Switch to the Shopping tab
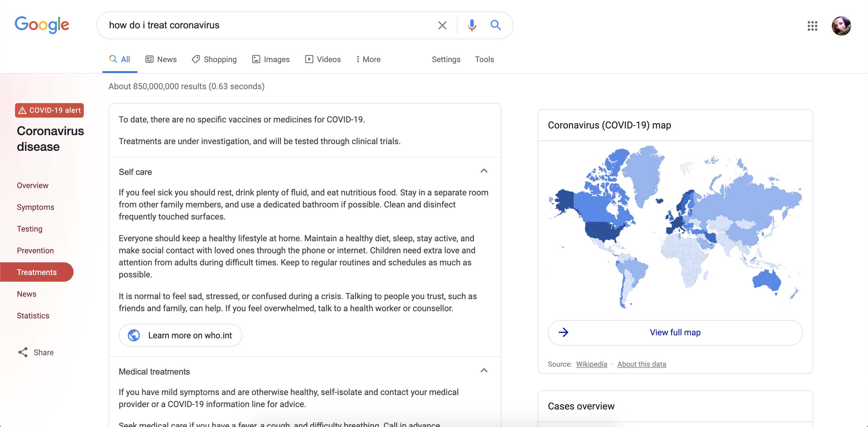The height and width of the screenshot is (427, 868). point(214,59)
